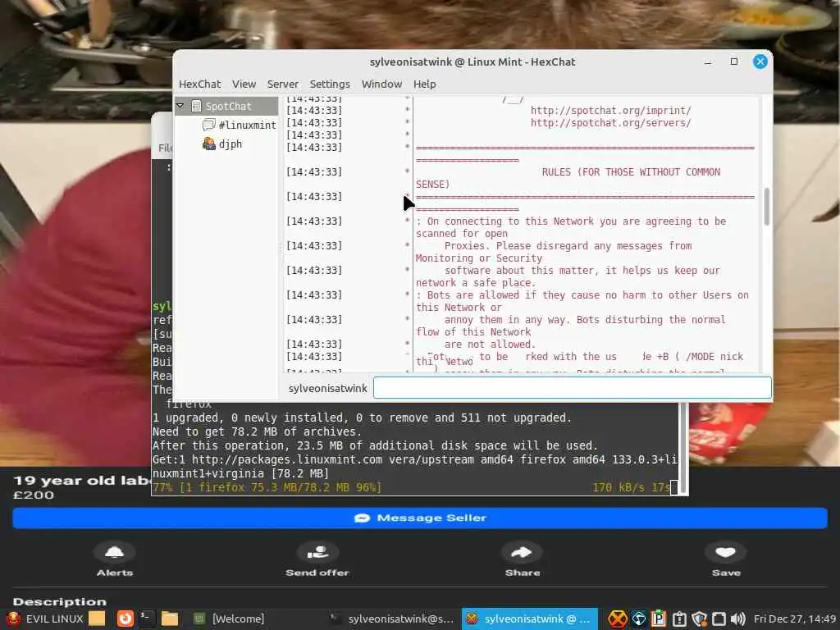
Task: Click the RULES (FOR THOSE WITHOUT COMMON SENSE) text
Action: 568,178
